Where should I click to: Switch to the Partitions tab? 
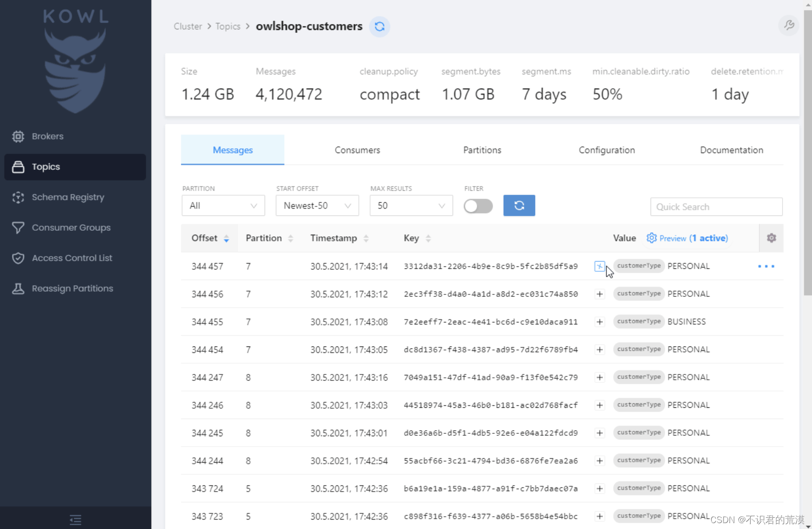point(482,150)
